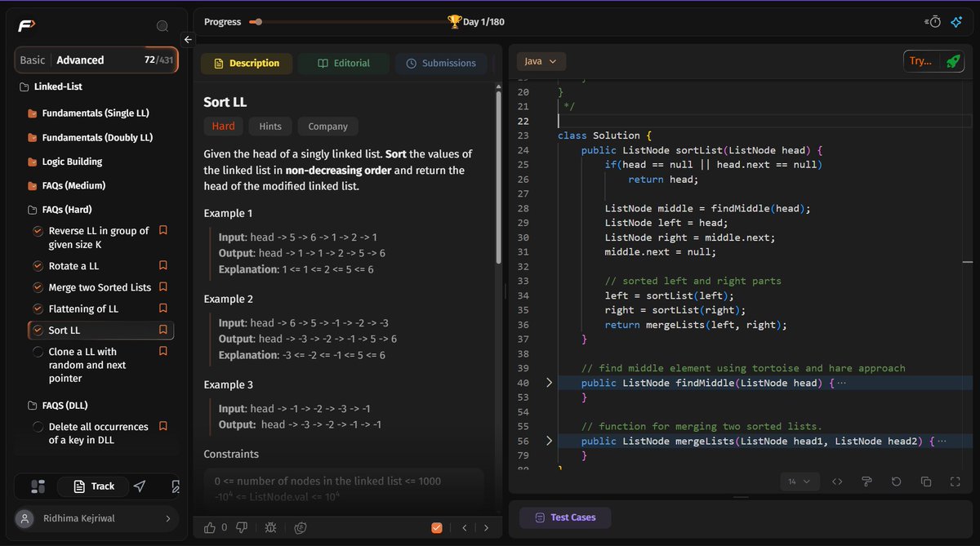
Task: Click the chat icon beside the bug icon
Action: pos(301,528)
